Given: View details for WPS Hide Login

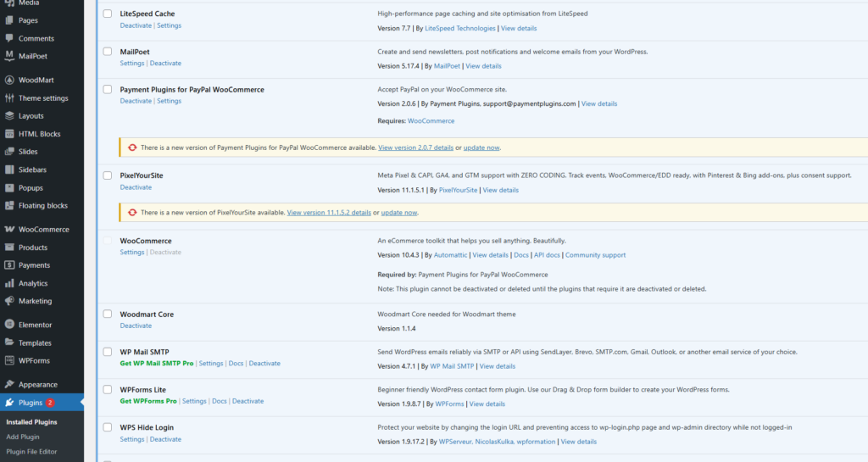Looking at the screenshot, I should [x=578, y=442].
